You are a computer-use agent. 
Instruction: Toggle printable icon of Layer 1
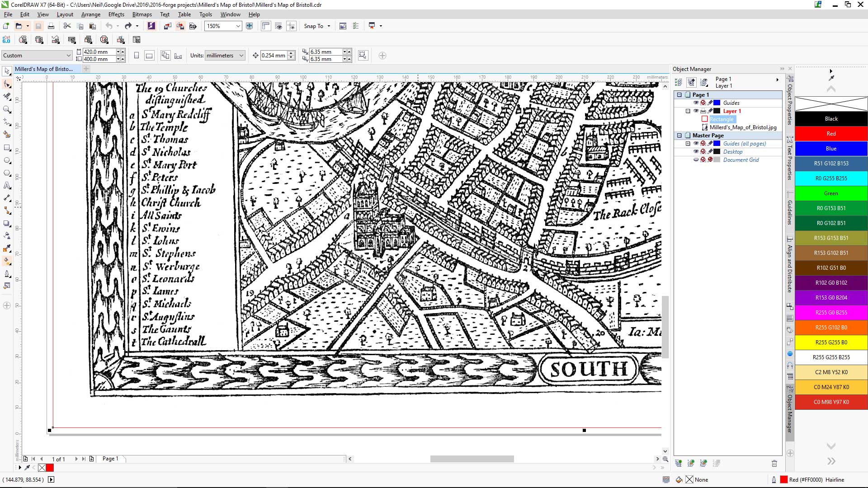pos(703,111)
